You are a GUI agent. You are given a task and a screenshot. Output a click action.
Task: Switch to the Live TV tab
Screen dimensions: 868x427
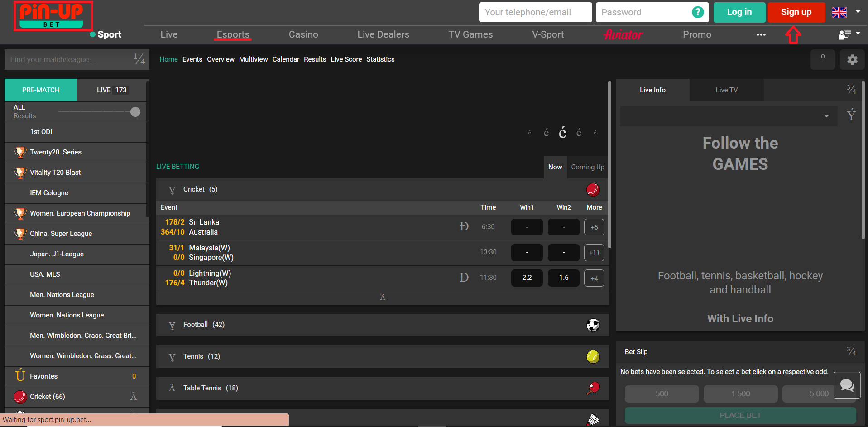[726, 90]
